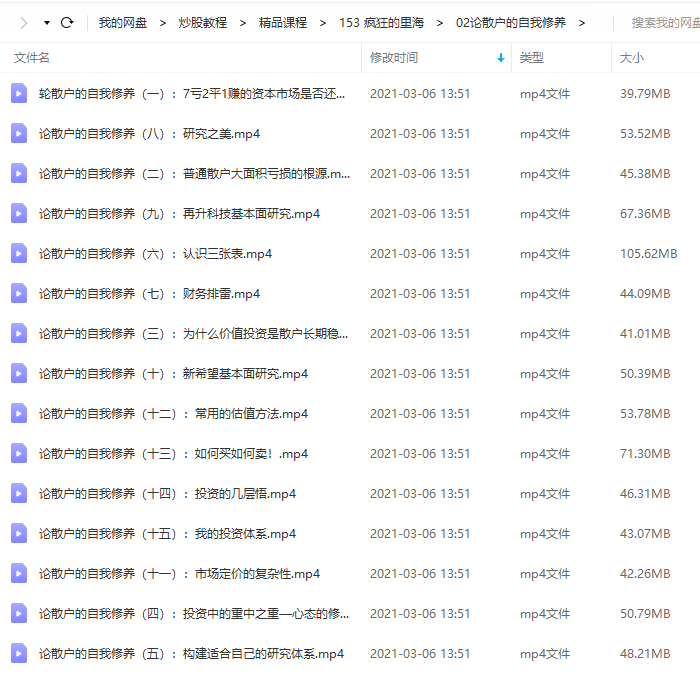Click size value 53.78MB
The height and width of the screenshot is (676, 700).
645,414
